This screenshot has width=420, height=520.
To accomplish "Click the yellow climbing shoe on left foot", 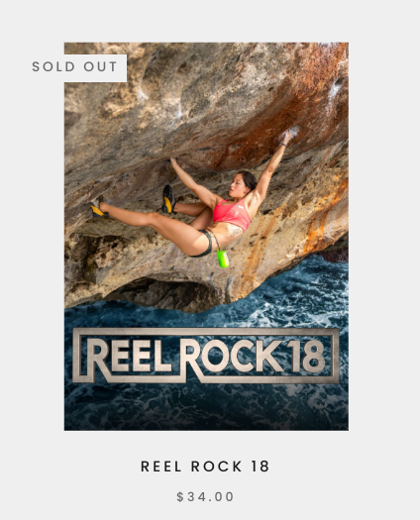I will (97, 208).
